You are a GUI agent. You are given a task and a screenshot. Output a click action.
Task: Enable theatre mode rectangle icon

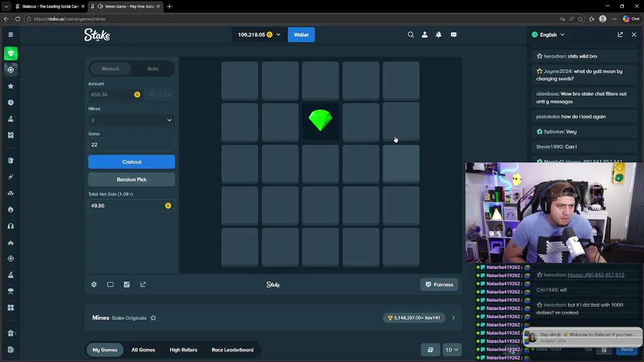(110, 285)
